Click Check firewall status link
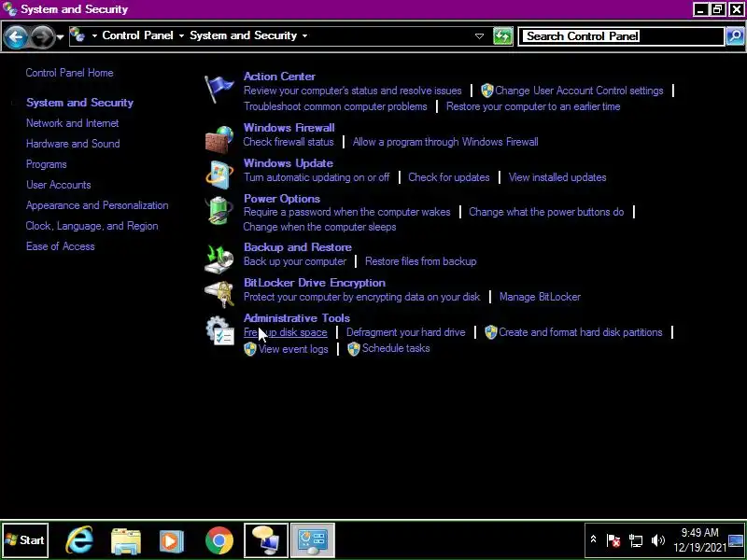747x560 pixels. click(289, 142)
